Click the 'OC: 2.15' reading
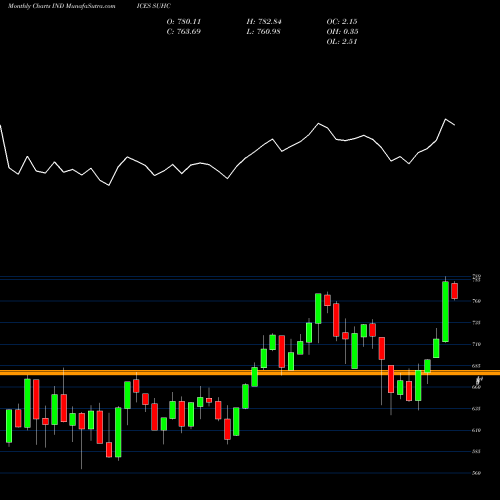500x500 pixels. 342,22
